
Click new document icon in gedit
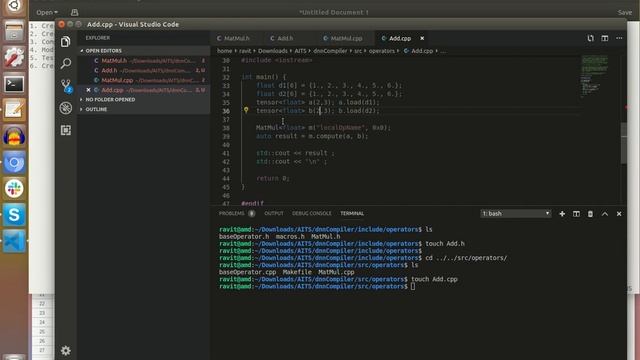pyautogui.click(x=74, y=12)
